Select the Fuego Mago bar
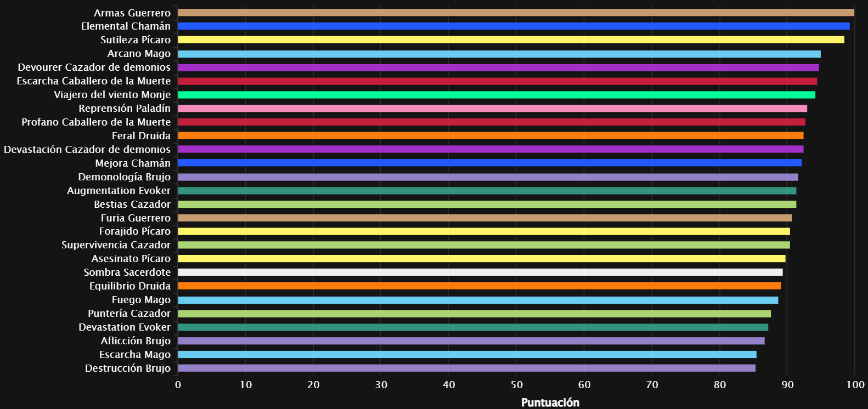The height and width of the screenshot is (409, 868). click(478, 300)
